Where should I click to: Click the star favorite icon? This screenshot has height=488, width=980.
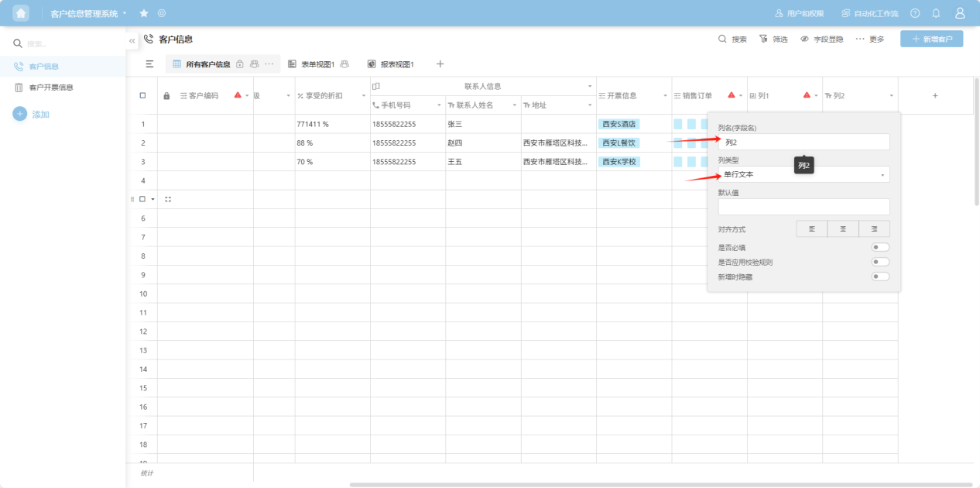point(144,14)
